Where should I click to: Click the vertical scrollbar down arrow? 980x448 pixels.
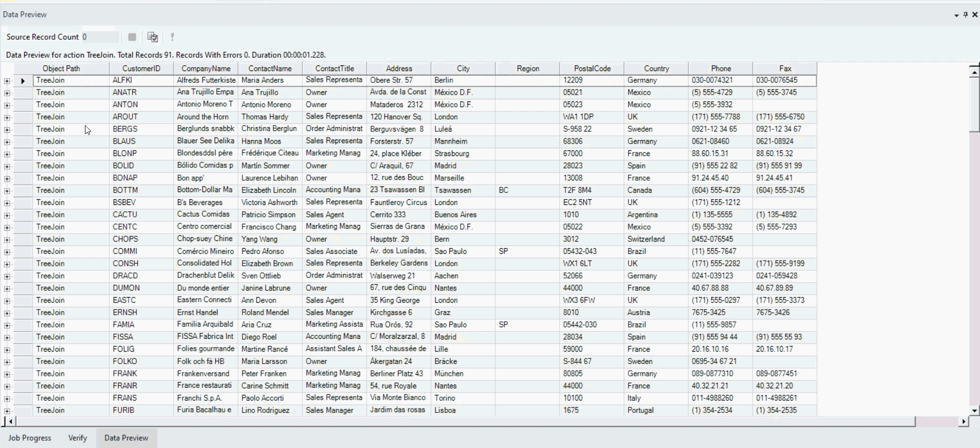point(974,410)
